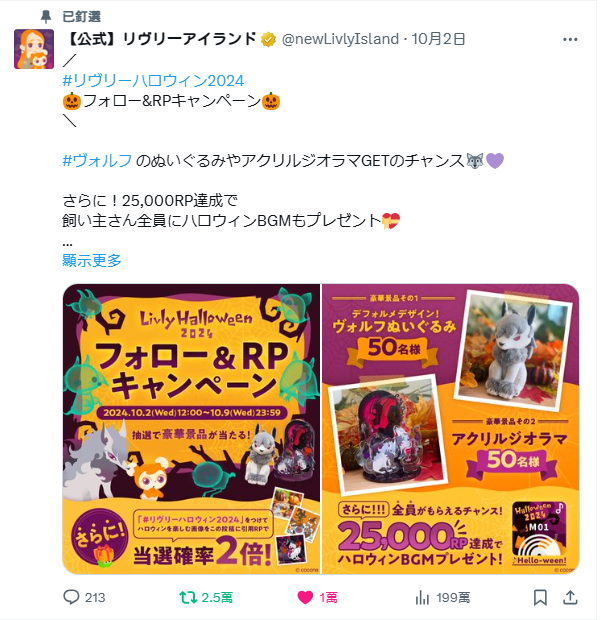The height and width of the screenshot is (620, 601).
Task: Click the 199萬 view count
Action: click(453, 597)
